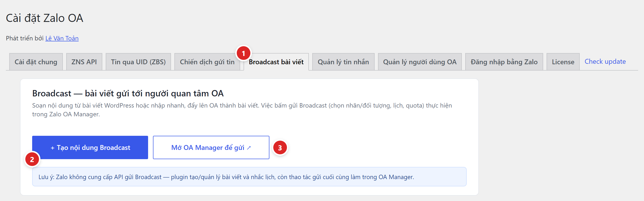Screen dimensions: 644x201
Task: Click the Broadcast — bài viết gửi tới heading
Action: (128, 93)
